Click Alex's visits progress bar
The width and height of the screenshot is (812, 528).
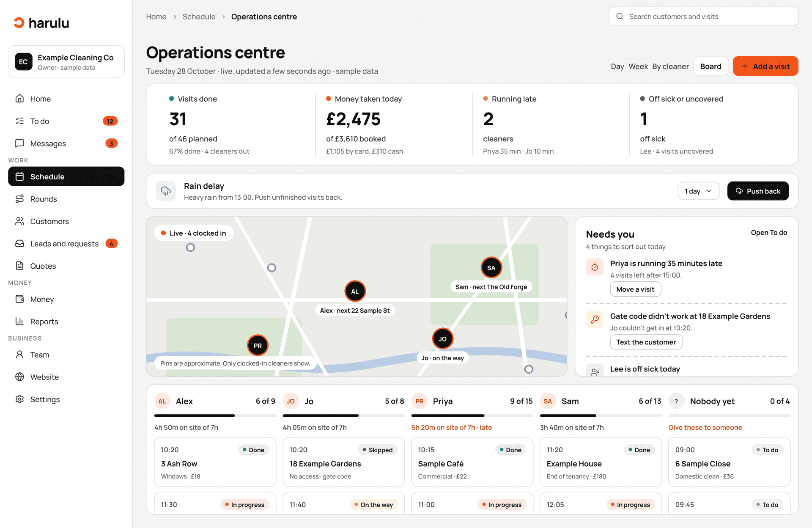tap(215, 415)
